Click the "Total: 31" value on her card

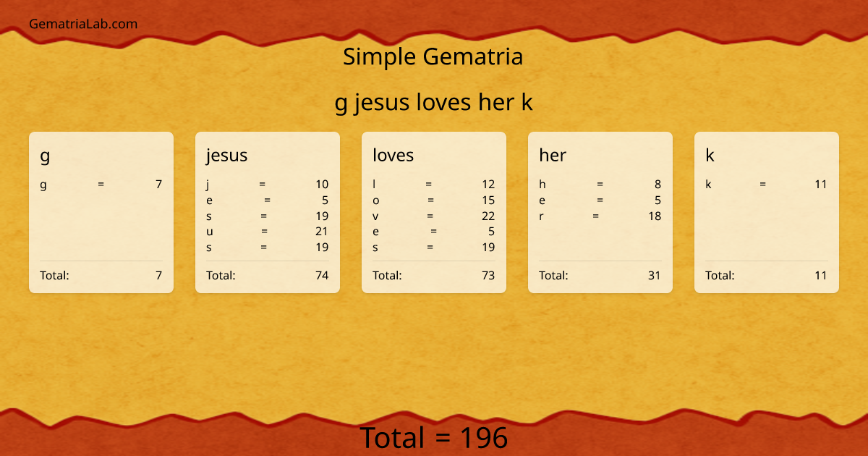coord(655,275)
